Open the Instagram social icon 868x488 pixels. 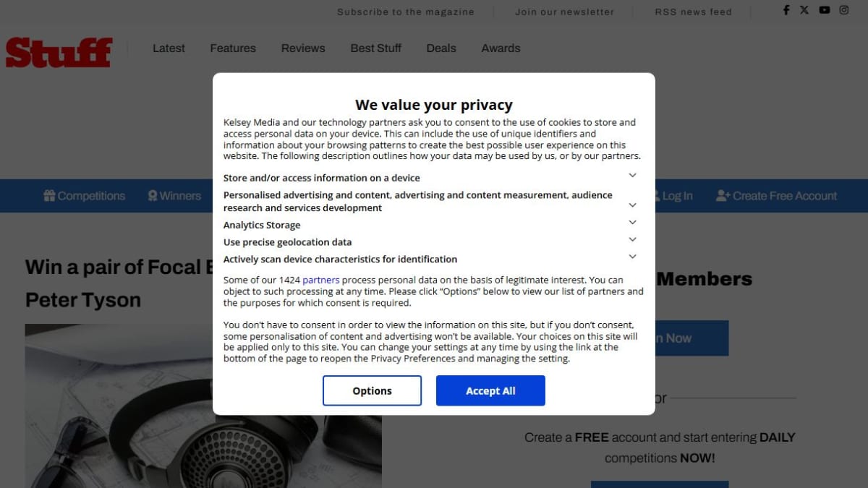tap(843, 10)
